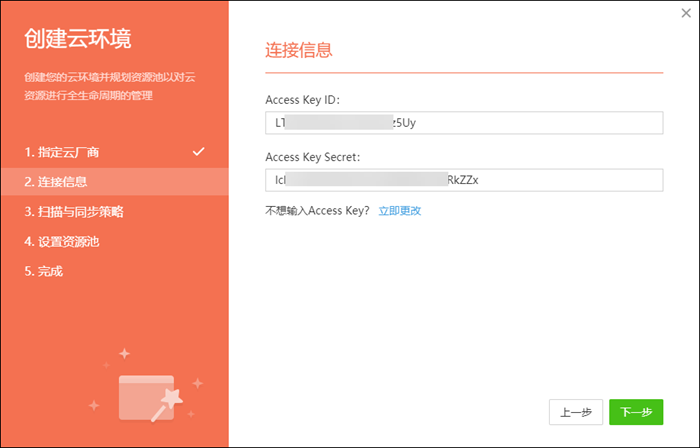
Task: Open step 3. 扫描与同步策略
Action: click(x=75, y=212)
